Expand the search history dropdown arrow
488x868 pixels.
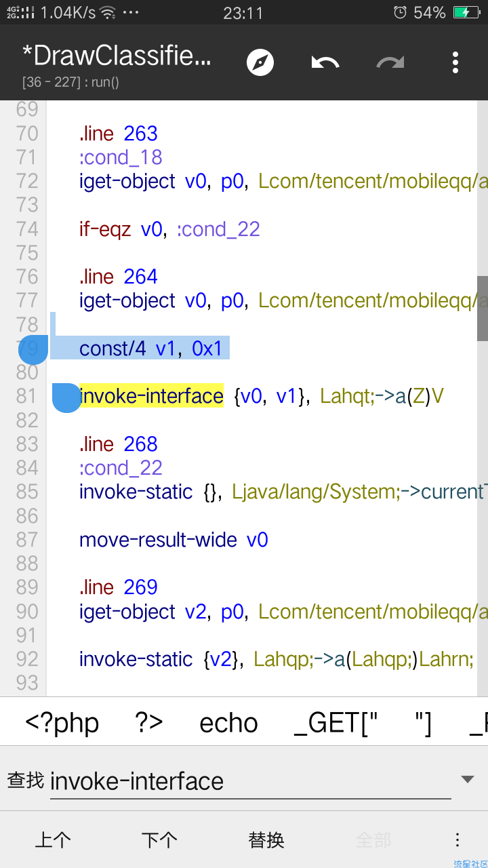(468, 780)
